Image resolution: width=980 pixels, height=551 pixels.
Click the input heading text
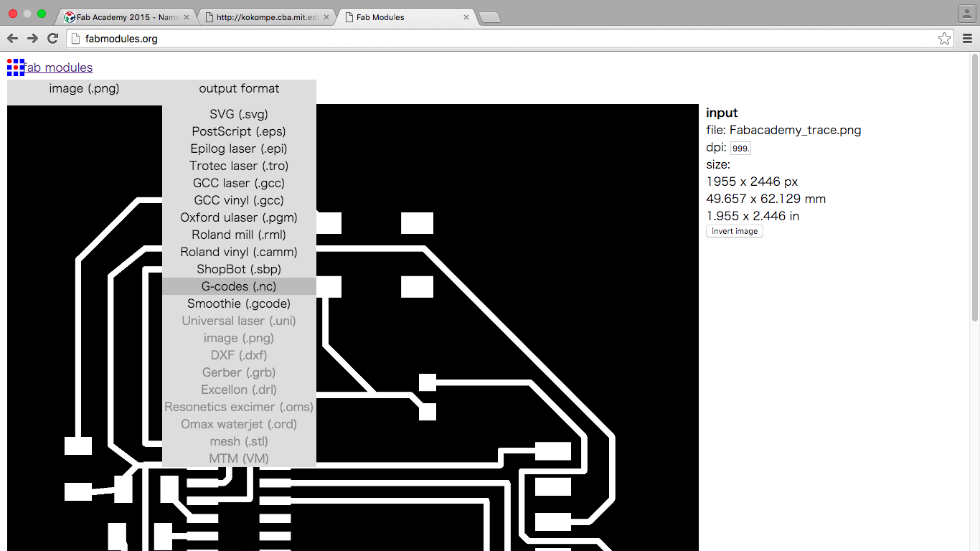click(x=722, y=113)
